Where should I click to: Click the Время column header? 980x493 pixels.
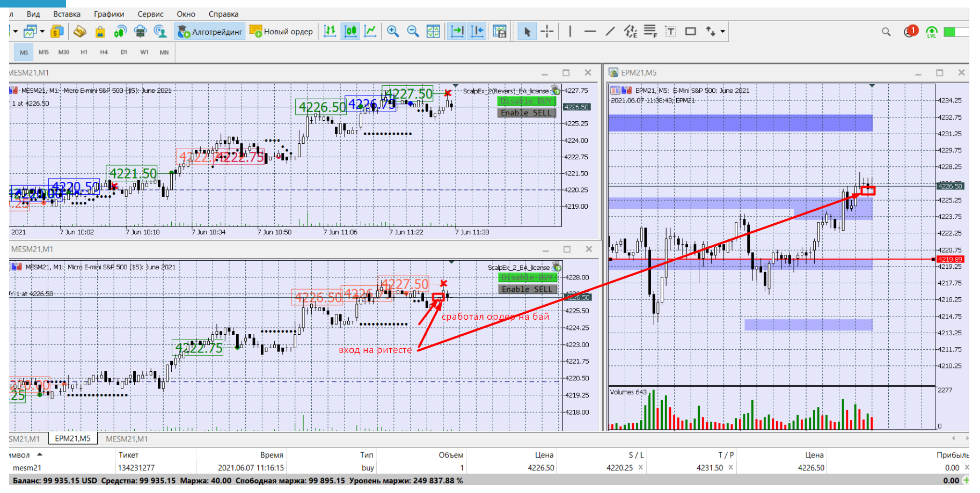pyautogui.click(x=272, y=455)
